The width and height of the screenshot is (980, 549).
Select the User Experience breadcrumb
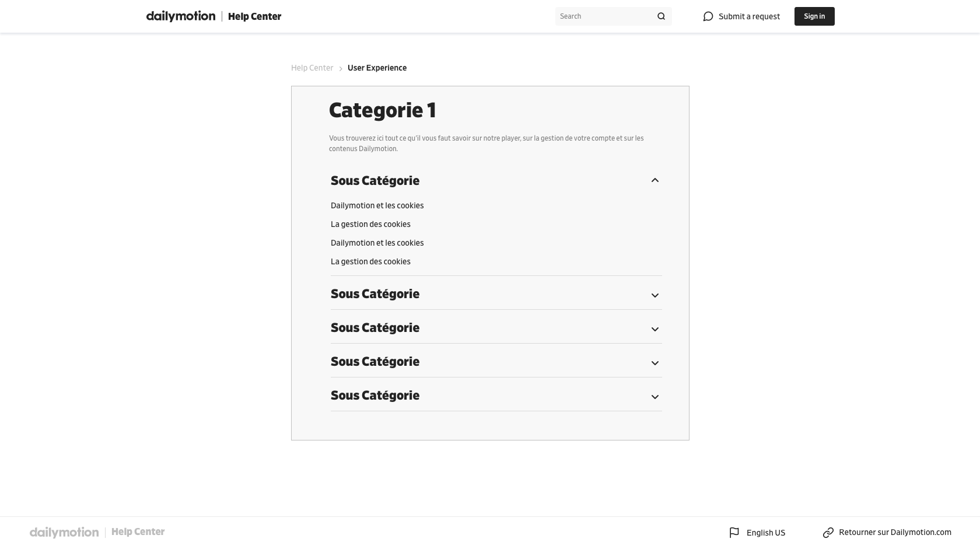(x=377, y=68)
